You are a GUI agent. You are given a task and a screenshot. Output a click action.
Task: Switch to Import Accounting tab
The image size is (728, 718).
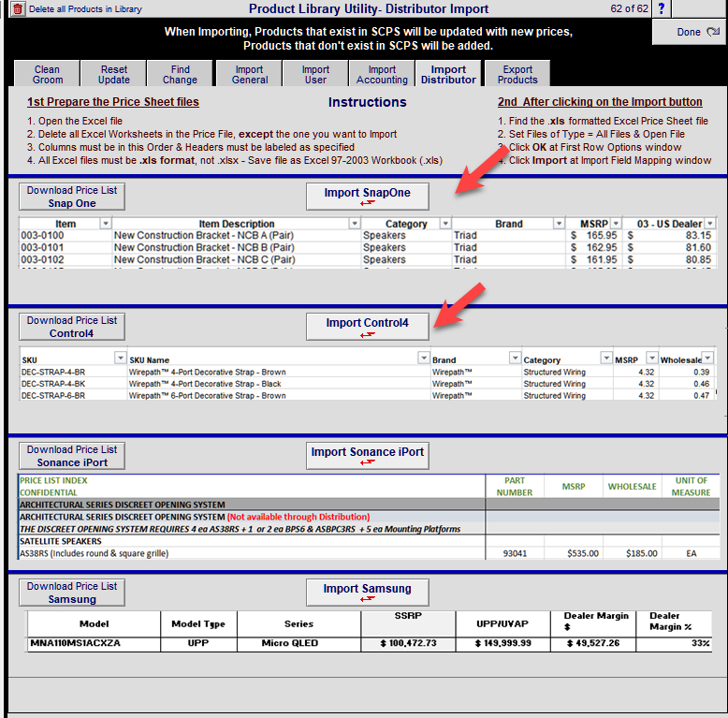[x=382, y=74]
